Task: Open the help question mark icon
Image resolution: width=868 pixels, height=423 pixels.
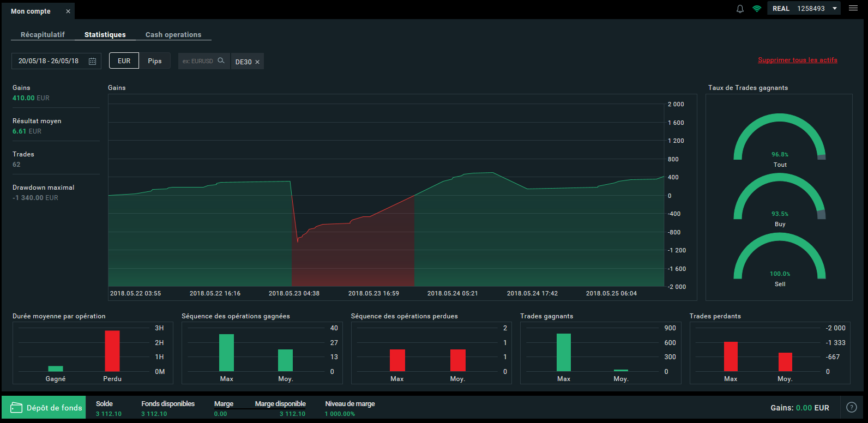Action: tap(851, 407)
